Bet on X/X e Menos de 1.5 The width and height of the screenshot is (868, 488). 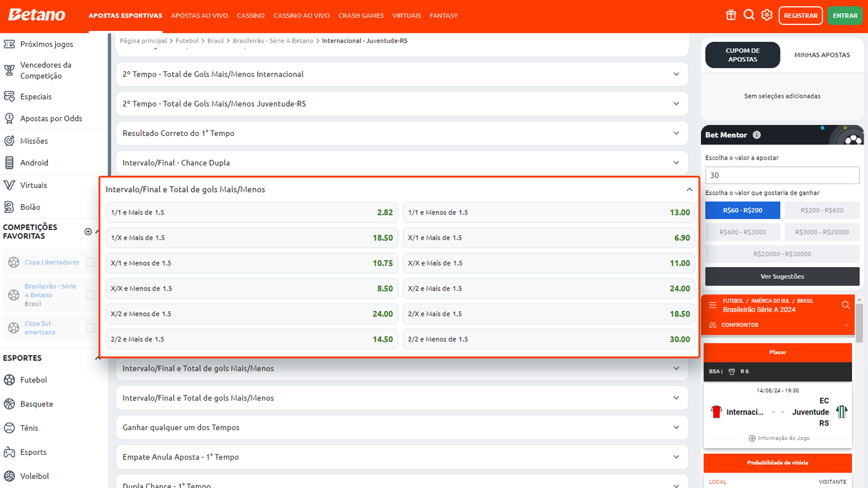click(252, 288)
